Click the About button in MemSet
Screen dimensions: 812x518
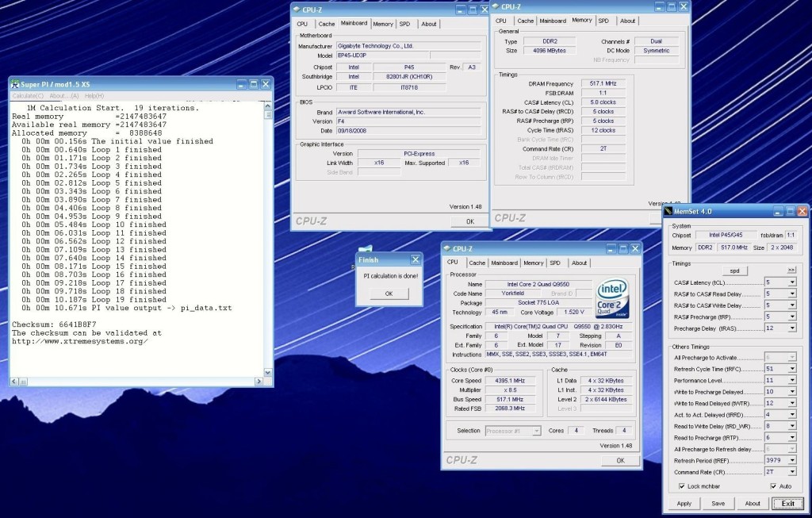pyautogui.click(x=753, y=504)
